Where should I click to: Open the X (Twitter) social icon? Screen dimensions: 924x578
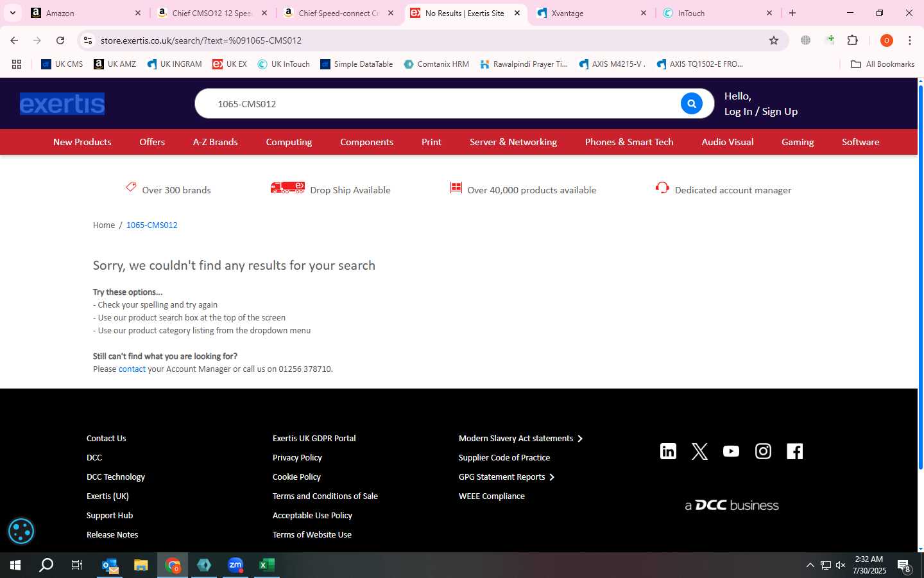point(699,451)
